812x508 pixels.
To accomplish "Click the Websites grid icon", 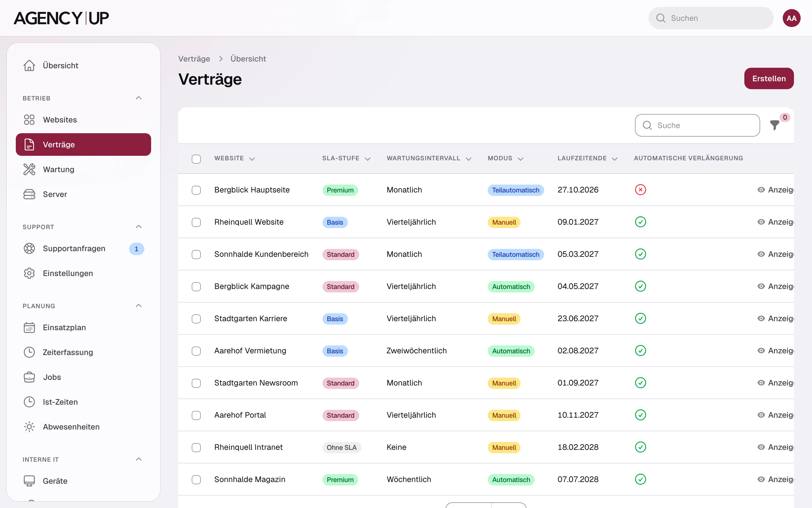I will (29, 120).
